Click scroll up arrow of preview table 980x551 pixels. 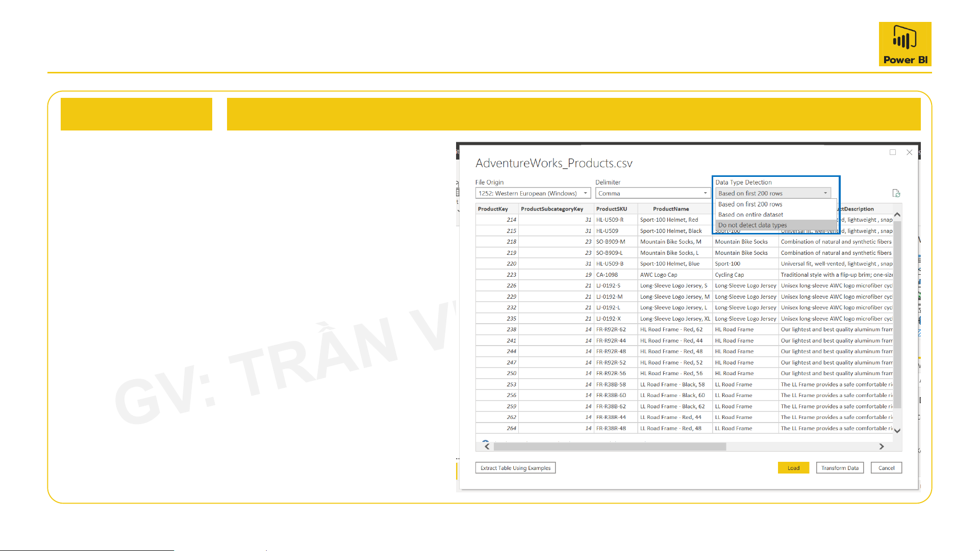(897, 215)
